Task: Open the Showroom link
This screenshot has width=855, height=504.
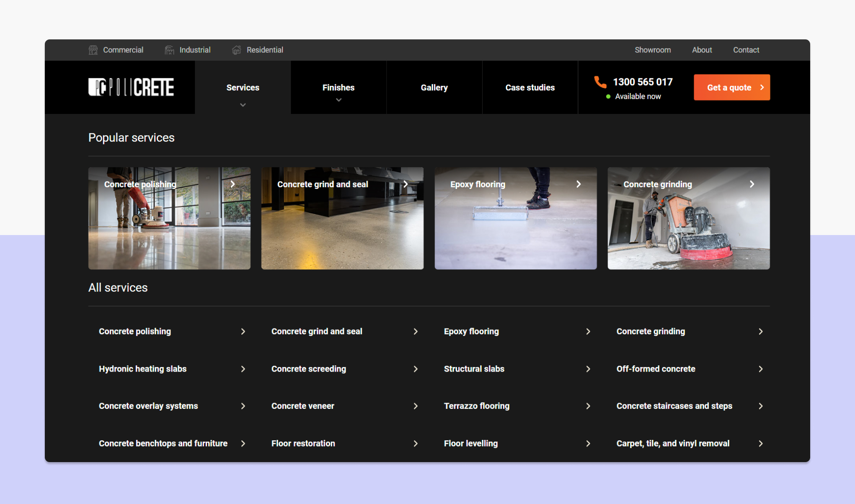Action: coord(653,50)
